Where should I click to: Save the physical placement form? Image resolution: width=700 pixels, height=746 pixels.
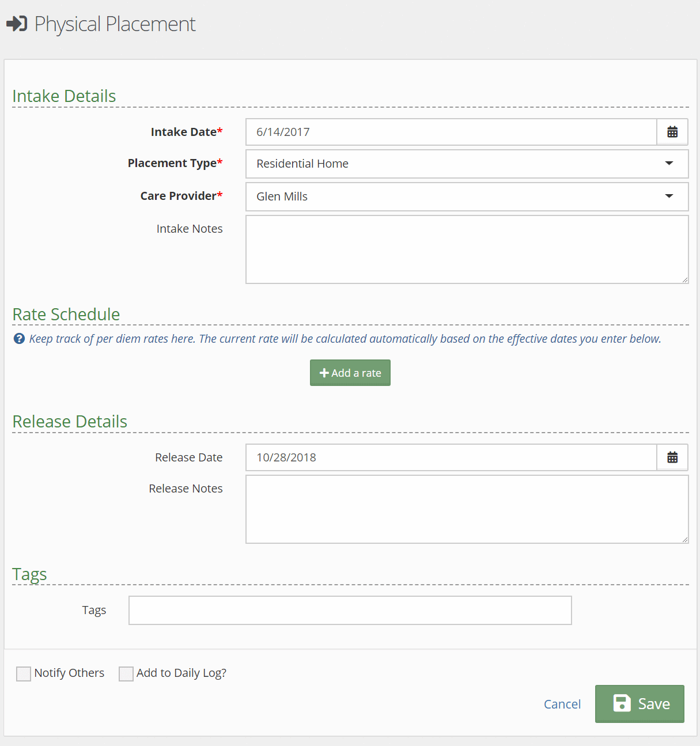pos(639,703)
